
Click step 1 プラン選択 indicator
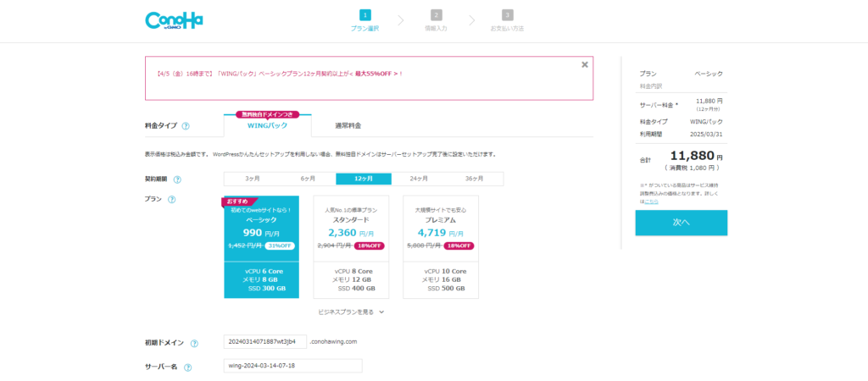point(364,20)
